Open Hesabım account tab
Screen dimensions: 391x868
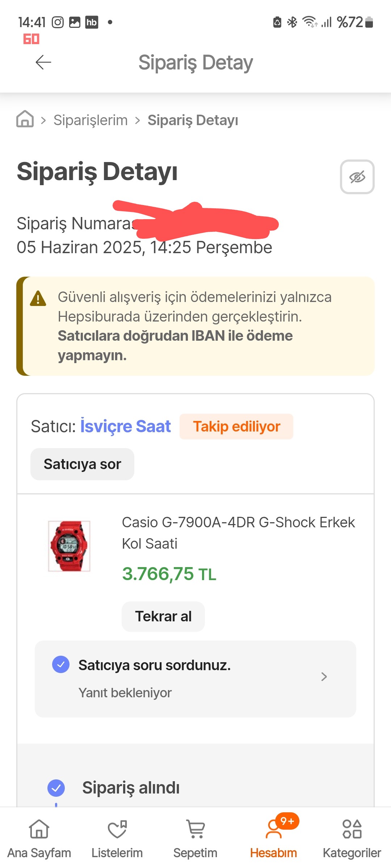[x=274, y=839]
